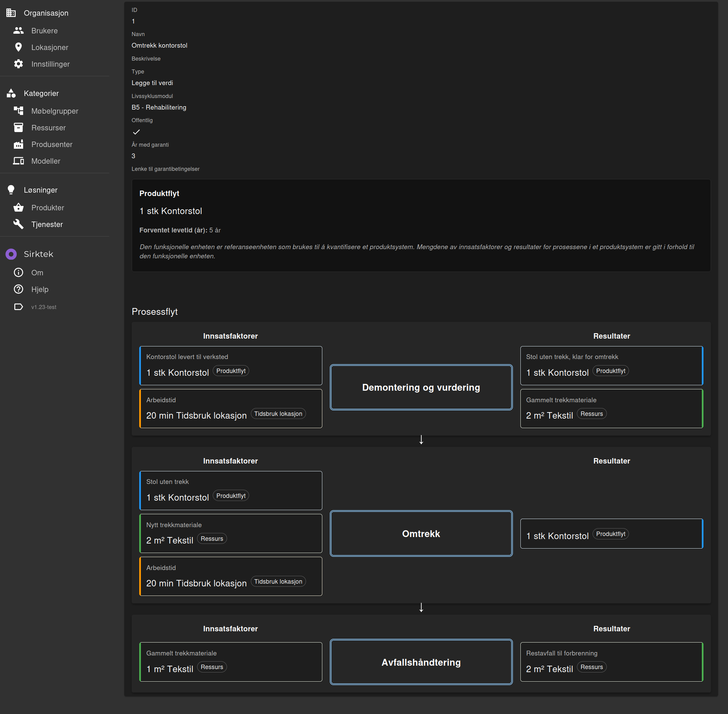Open the Kategorier menu section

click(41, 93)
